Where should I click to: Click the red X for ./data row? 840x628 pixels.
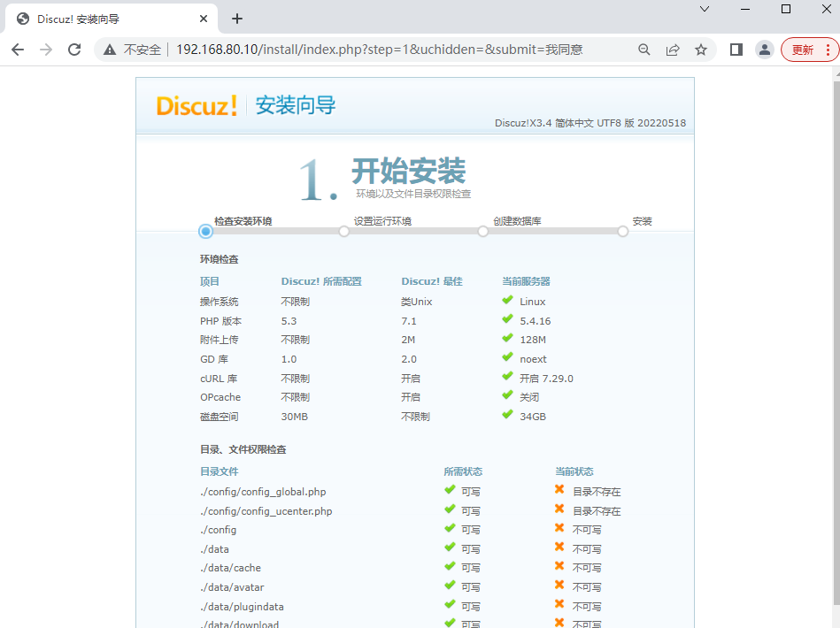[x=559, y=547]
